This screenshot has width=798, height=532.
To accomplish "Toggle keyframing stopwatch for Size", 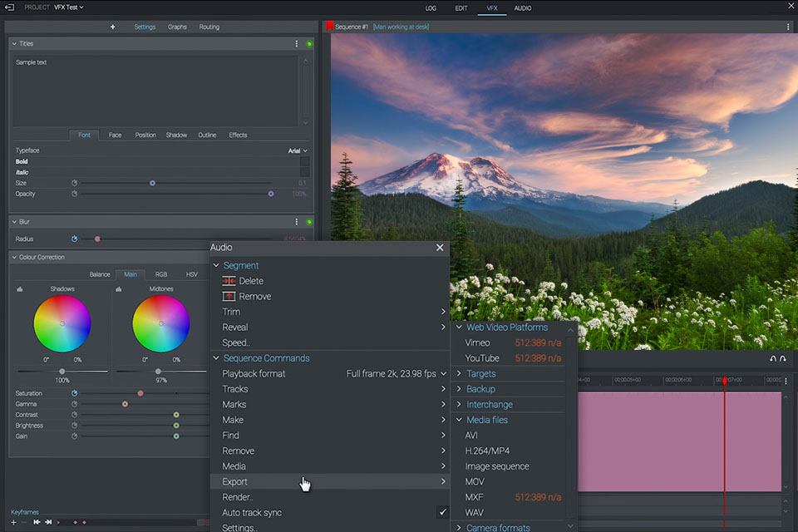I will tap(74, 183).
